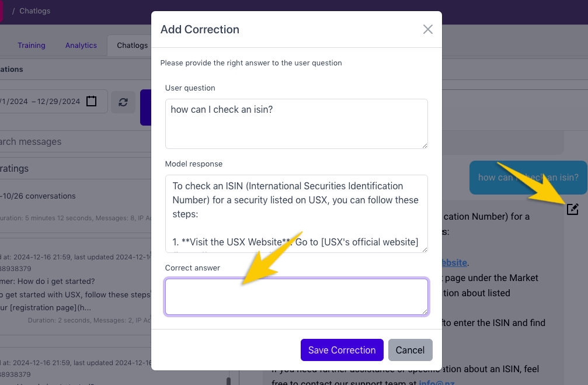Image resolution: width=588 pixels, height=385 pixels.
Task: Click the 'how can I check an isin?' chat bubble
Action: tap(528, 178)
